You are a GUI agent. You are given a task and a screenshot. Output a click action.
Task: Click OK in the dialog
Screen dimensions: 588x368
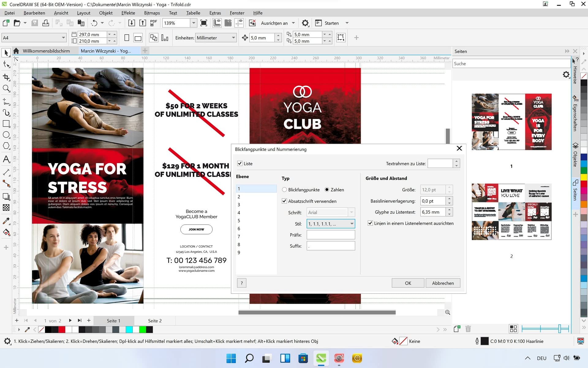pyautogui.click(x=408, y=283)
